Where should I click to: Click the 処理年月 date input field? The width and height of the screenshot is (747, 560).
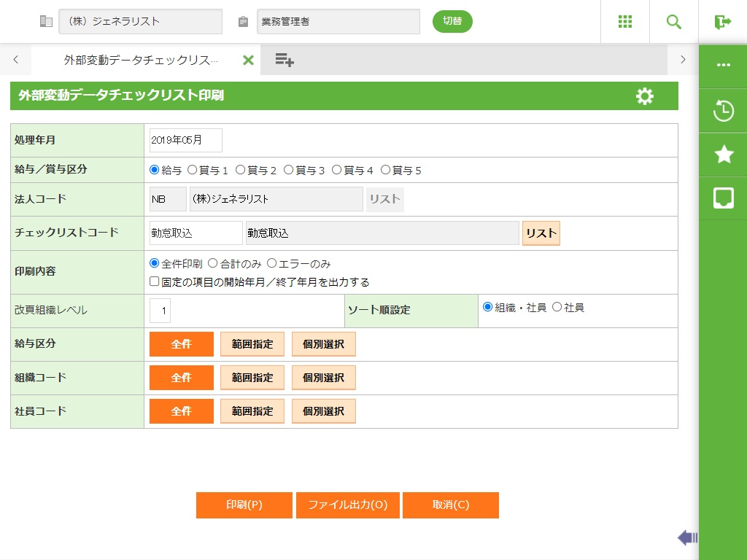185,140
